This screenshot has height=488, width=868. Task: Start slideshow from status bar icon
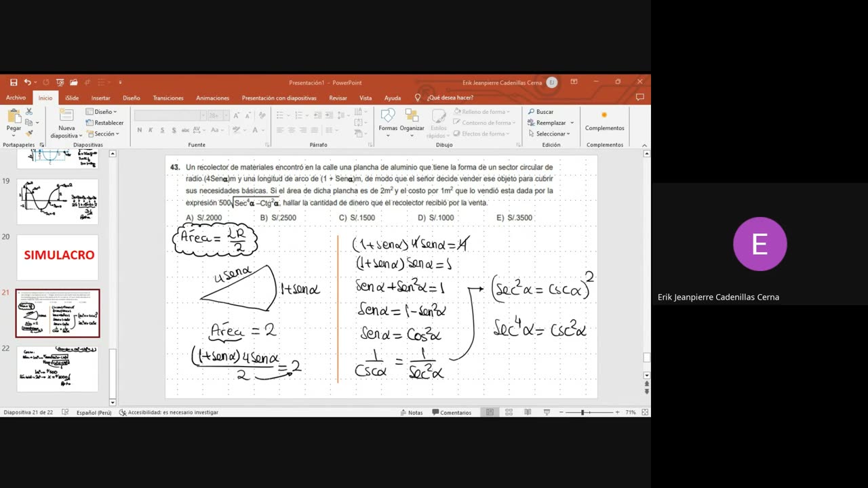pos(547,412)
